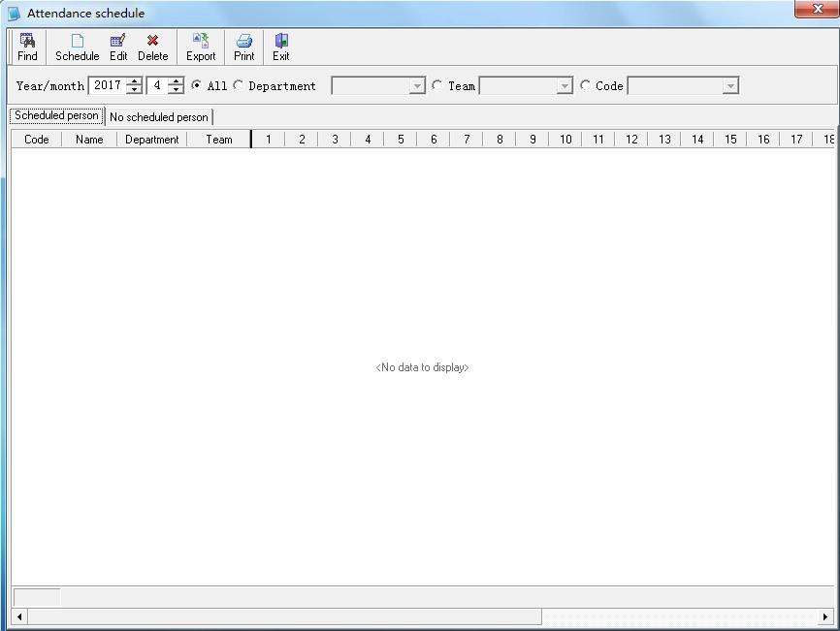840x631 pixels.
Task: Click day 7 column header
Action: tap(467, 140)
